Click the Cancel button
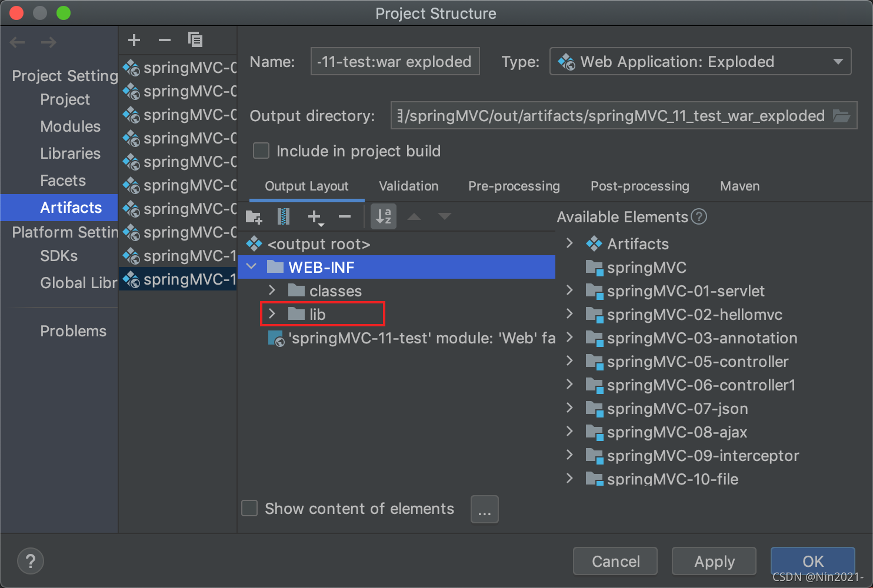Screen dimensions: 873x588 coord(615,561)
